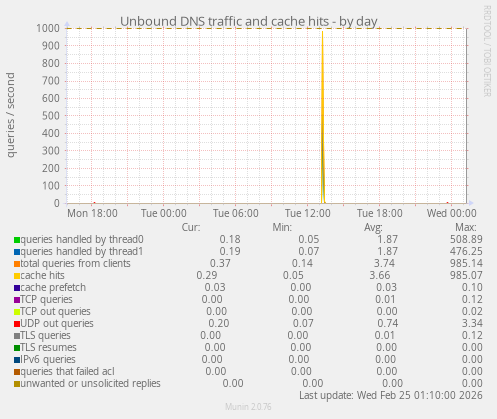497x419 pixels.
Task: Select the 'queries handled by thread0' label
Action: coord(82,239)
